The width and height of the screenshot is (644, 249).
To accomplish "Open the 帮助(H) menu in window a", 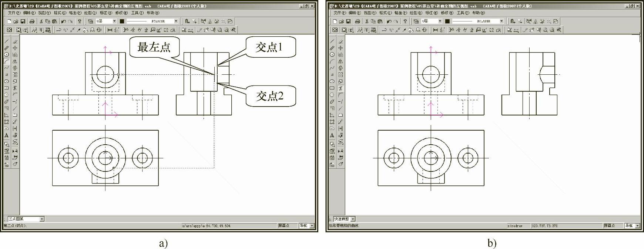I will pyautogui.click(x=153, y=13).
